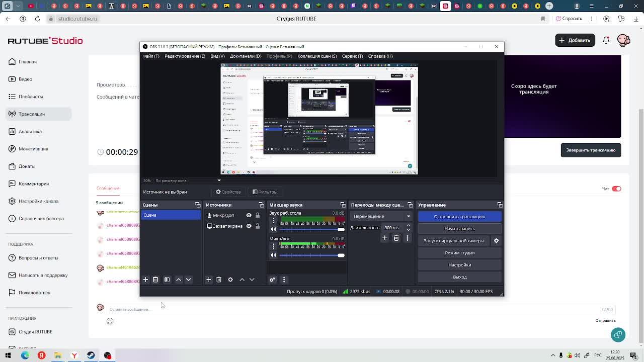Open the Редактирование menu in OBS
Viewport: 644px width, 362px height.
click(185, 56)
